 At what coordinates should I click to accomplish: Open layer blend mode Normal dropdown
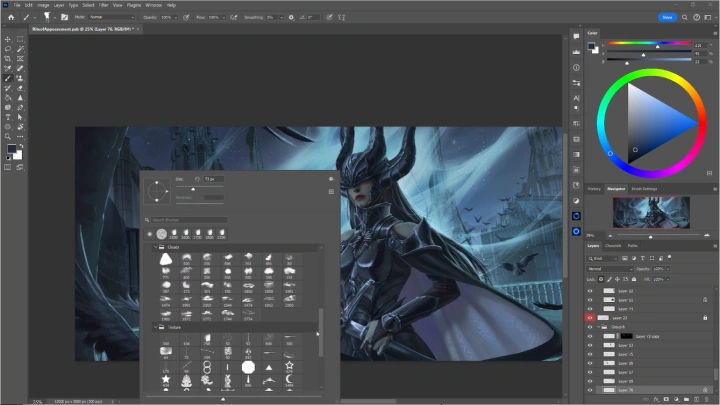[610, 269]
